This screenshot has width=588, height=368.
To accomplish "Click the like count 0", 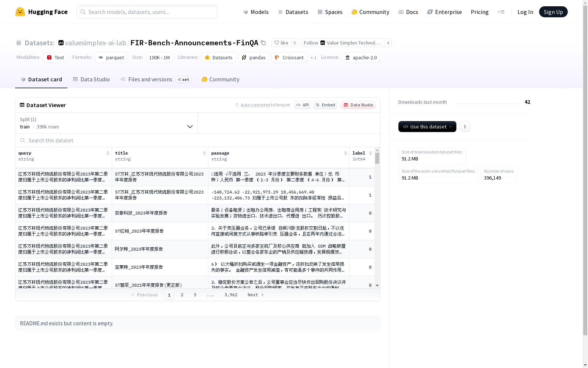I will coord(294,43).
